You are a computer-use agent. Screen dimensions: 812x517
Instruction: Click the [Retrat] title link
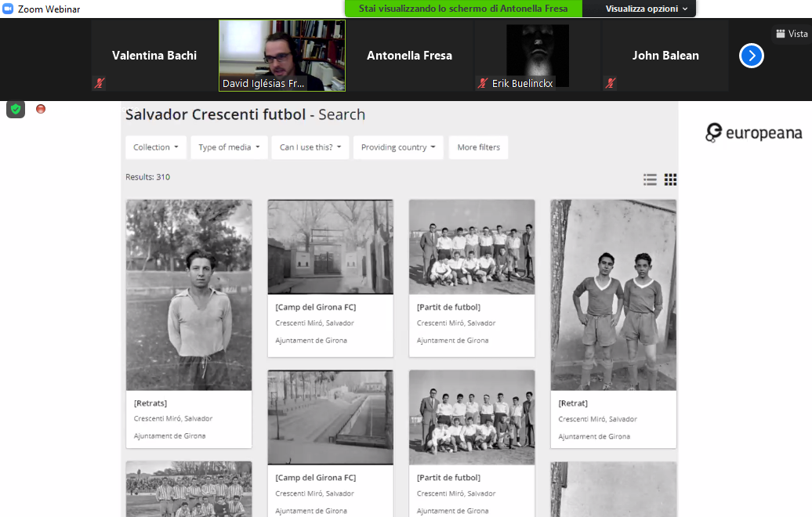coord(573,403)
